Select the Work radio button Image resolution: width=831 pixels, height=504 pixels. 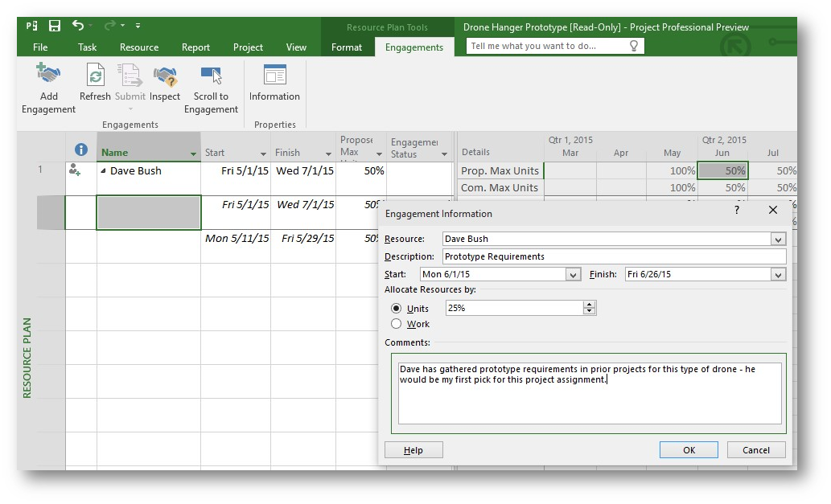pyautogui.click(x=396, y=323)
